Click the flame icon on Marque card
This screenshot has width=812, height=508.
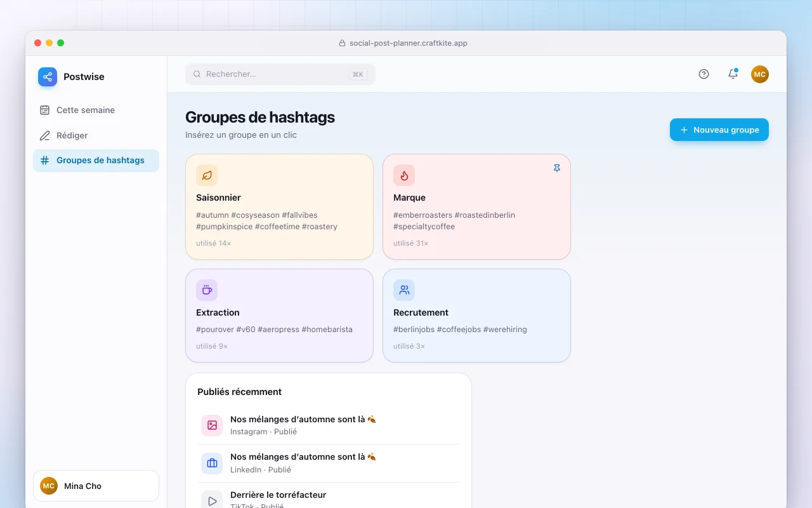tap(404, 175)
